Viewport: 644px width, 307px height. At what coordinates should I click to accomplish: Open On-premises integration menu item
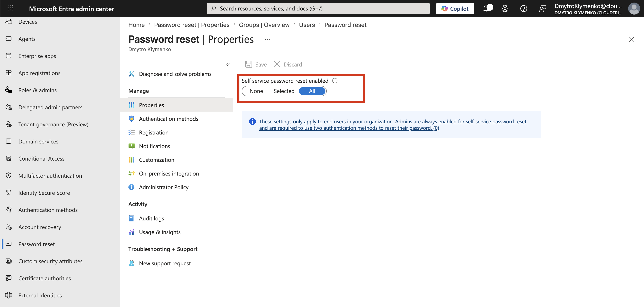pyautogui.click(x=177, y=174)
